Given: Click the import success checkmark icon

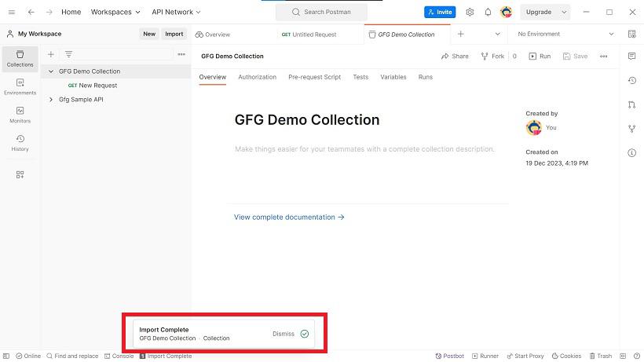Looking at the screenshot, I should (305, 334).
